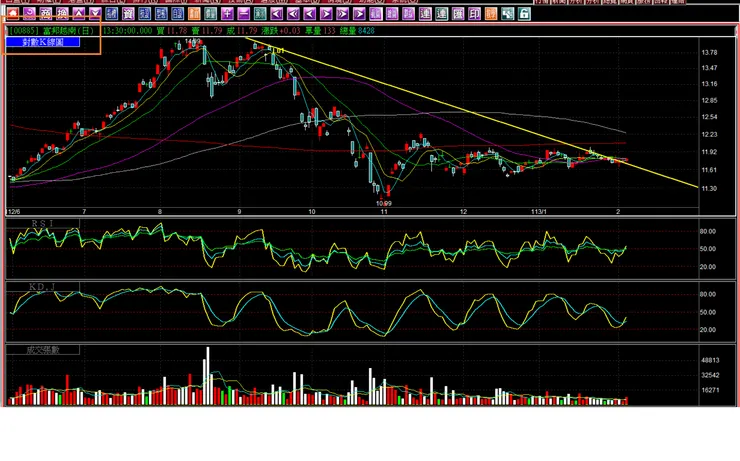Click the RSI indicator panel label

[42, 223]
